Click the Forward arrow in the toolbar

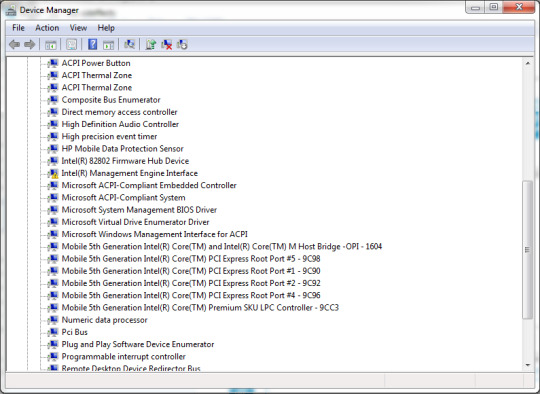tap(30, 44)
